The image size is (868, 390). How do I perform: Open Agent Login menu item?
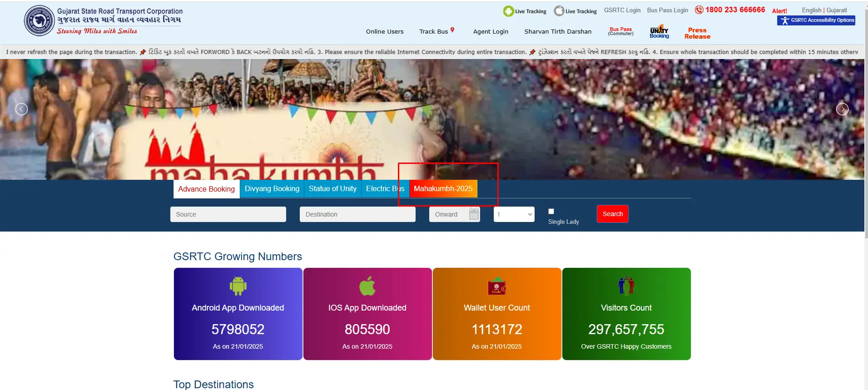click(x=491, y=32)
